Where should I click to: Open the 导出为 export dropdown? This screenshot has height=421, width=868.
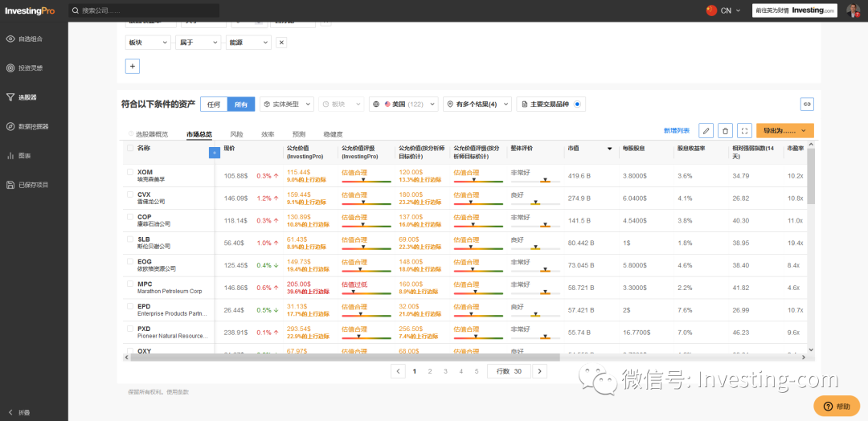(784, 130)
